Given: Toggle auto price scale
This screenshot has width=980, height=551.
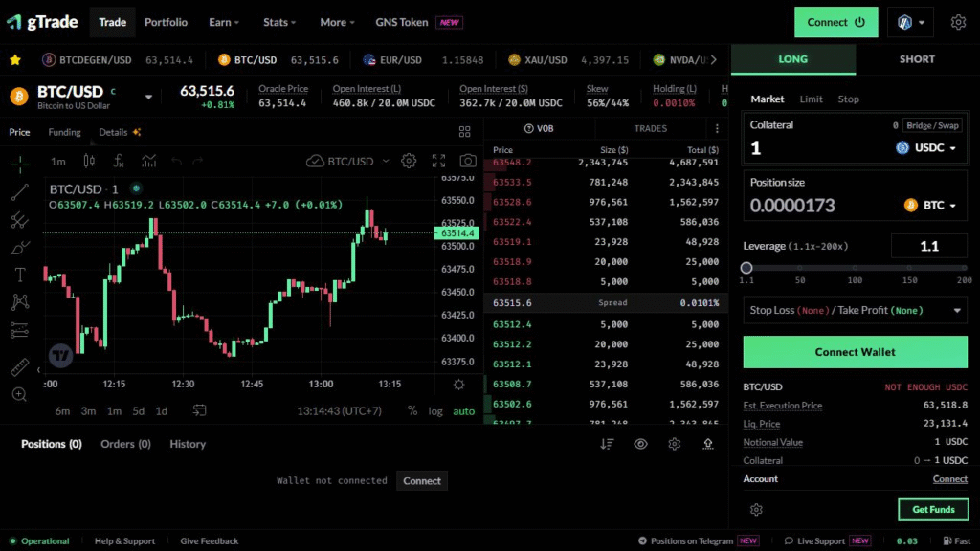Looking at the screenshot, I should coord(464,411).
